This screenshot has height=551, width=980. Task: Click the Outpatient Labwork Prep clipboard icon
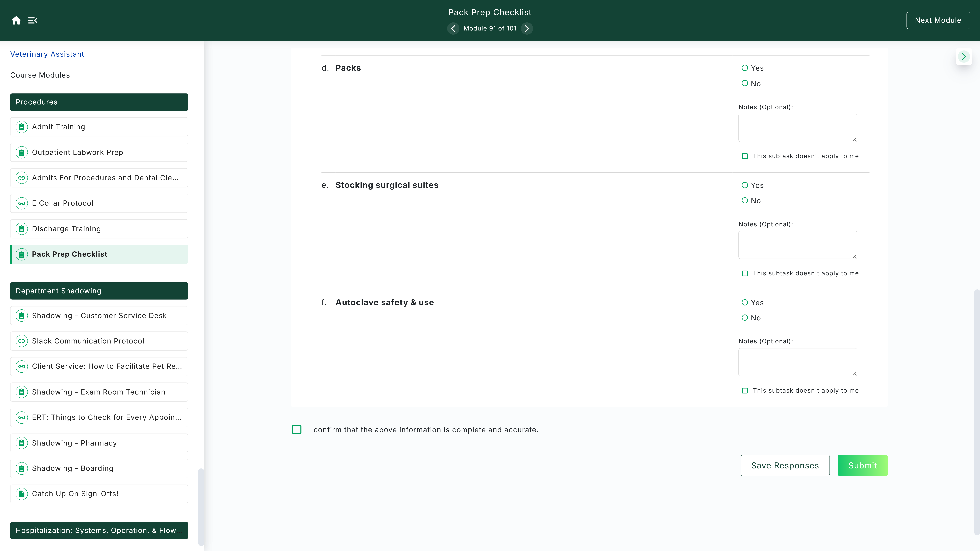tap(22, 153)
